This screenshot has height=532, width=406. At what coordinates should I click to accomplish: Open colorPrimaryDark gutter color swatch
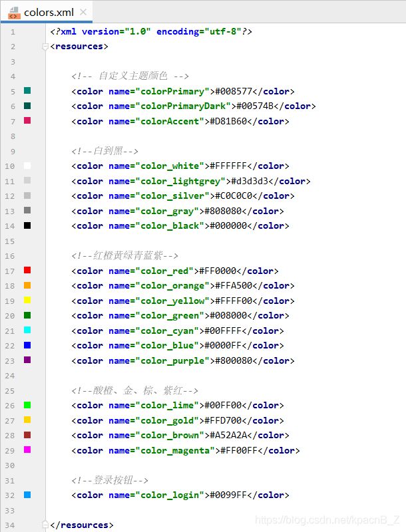coord(27,106)
